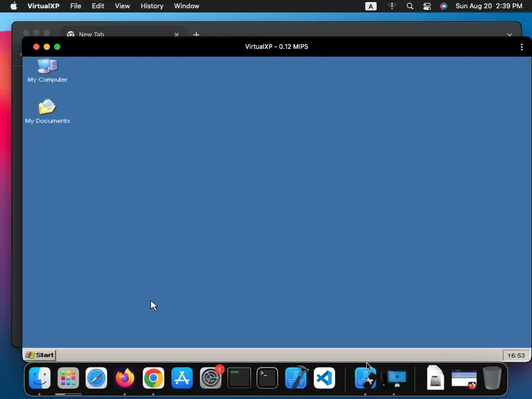Click the input source A indicator

370,6
